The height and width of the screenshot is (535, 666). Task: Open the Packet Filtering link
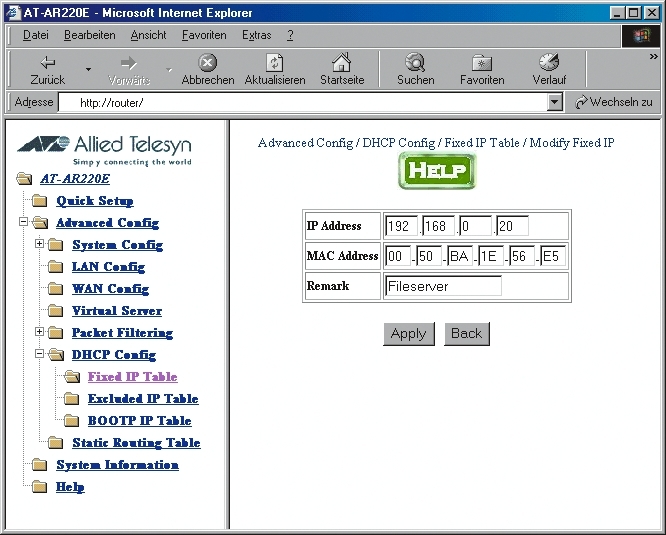click(122, 333)
